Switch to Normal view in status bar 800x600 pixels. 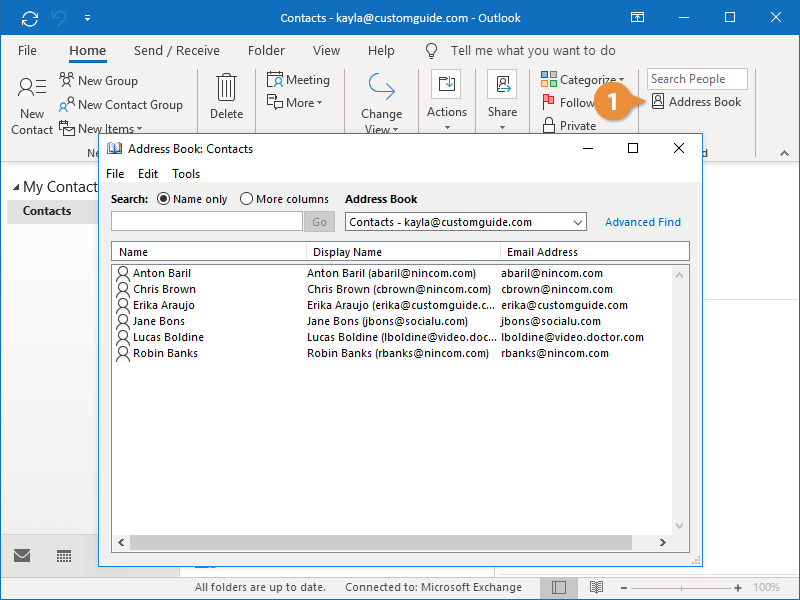coord(559,588)
